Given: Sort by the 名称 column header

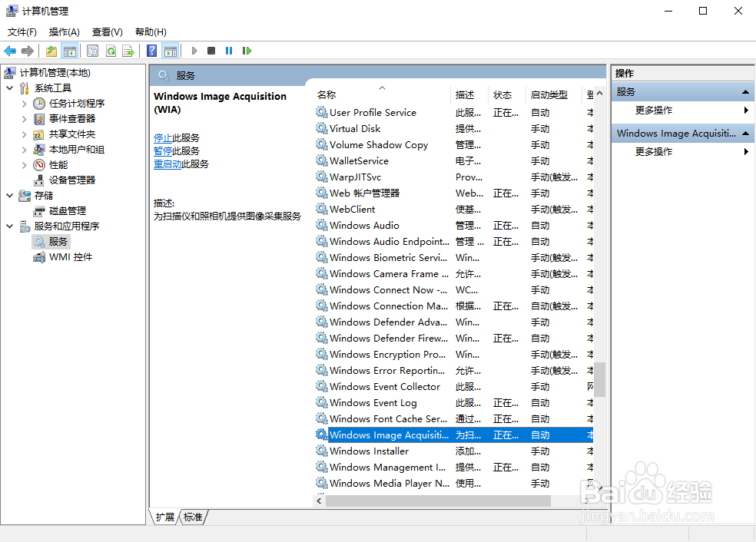Looking at the screenshot, I should (x=381, y=95).
